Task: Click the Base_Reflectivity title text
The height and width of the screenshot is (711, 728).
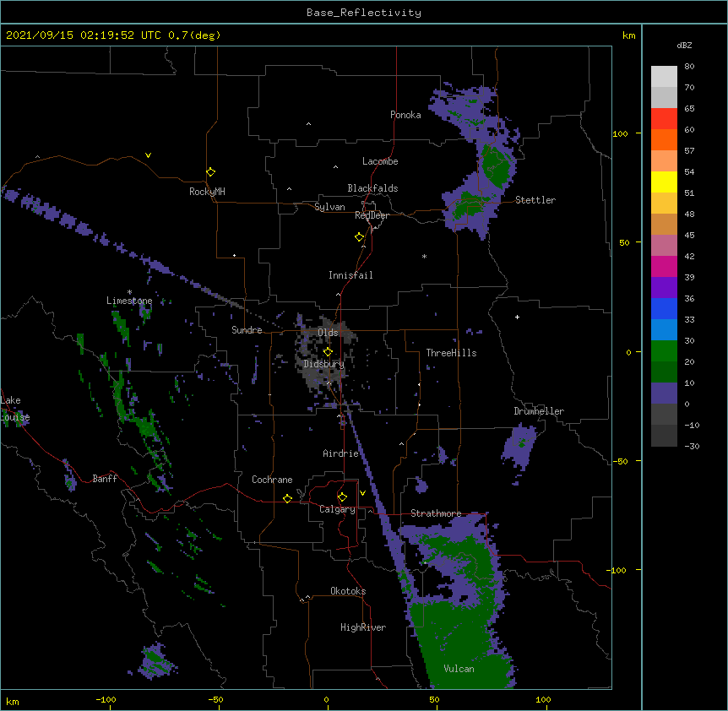Action: (363, 13)
